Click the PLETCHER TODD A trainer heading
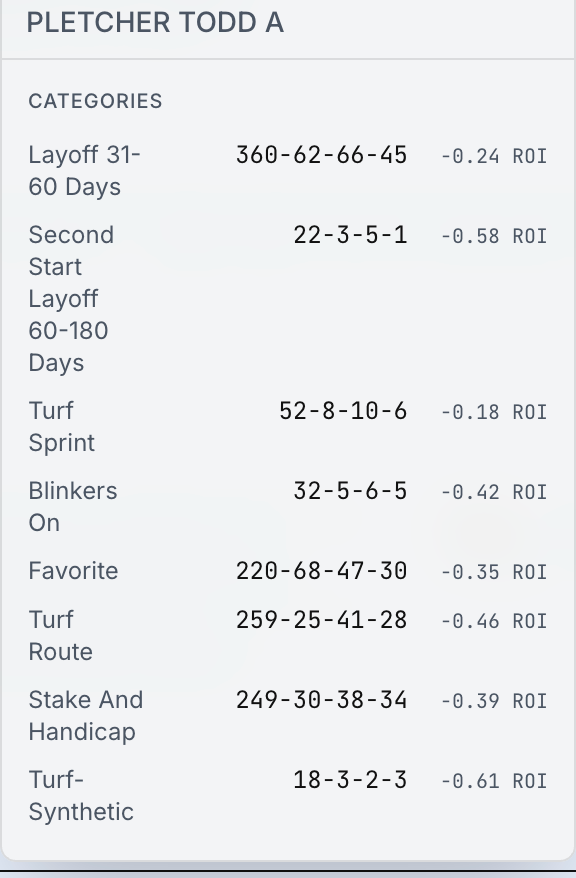Screen dimensions: 576x878 coord(155,23)
